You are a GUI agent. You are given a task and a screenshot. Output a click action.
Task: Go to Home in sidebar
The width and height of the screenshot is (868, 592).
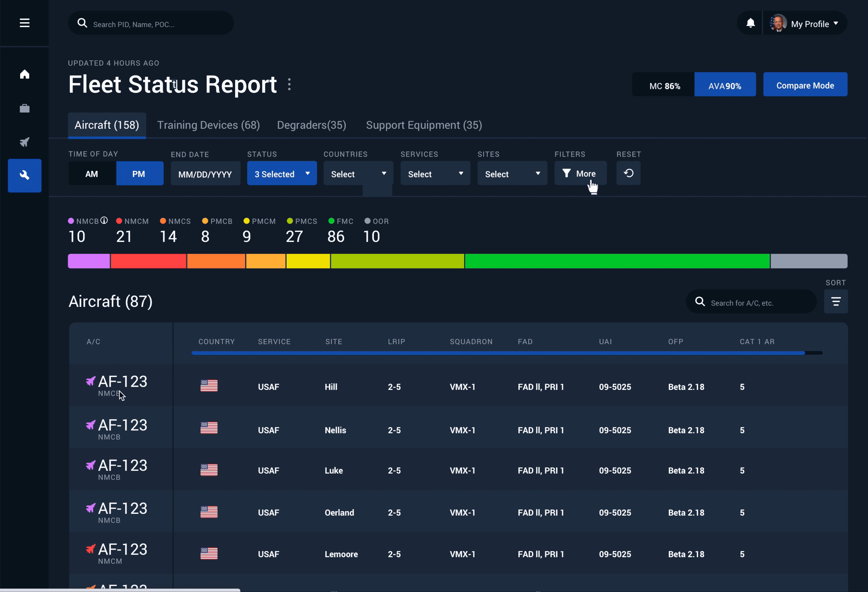[25, 74]
